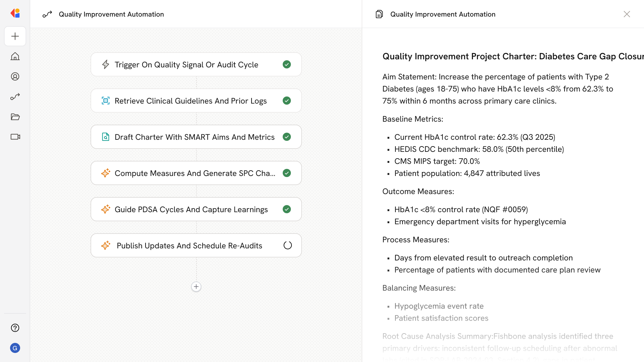Click green check on Retrieve Clinical Guidelines step
This screenshot has height=362, width=644.
287,101
